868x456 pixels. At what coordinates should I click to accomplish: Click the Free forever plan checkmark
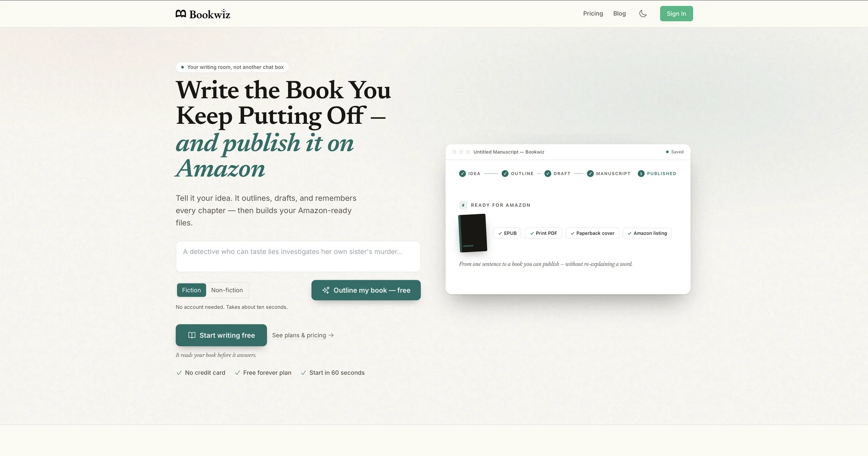tap(237, 373)
